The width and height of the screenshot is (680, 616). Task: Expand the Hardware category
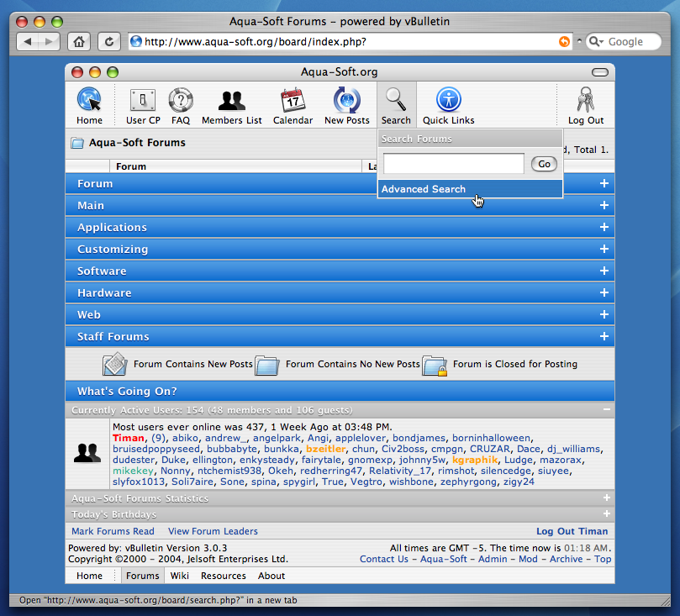tap(604, 293)
